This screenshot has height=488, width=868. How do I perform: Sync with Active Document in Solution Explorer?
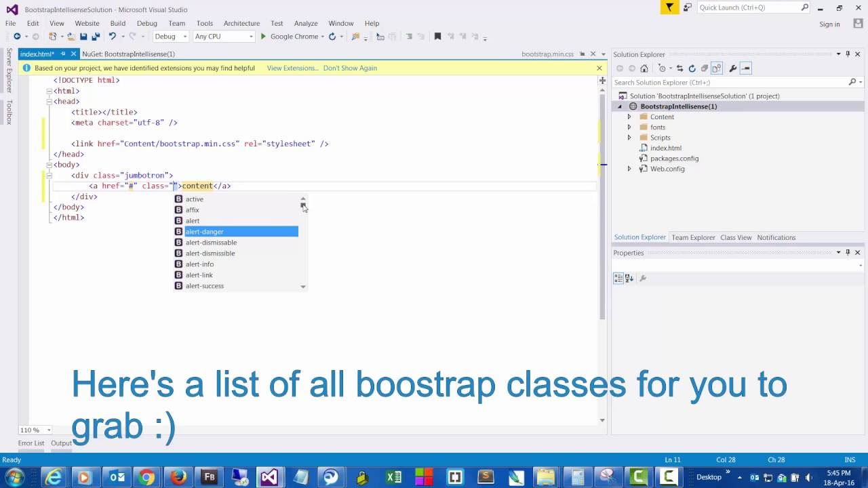point(680,68)
